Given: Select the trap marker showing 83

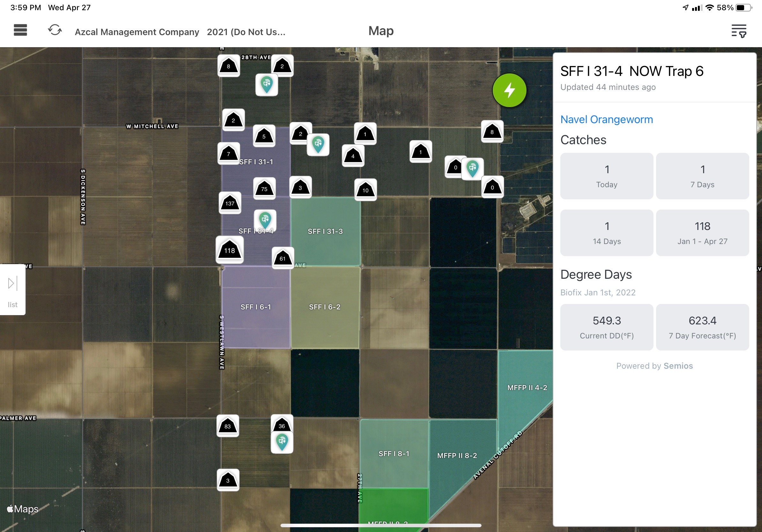Looking at the screenshot, I should [x=228, y=426].
